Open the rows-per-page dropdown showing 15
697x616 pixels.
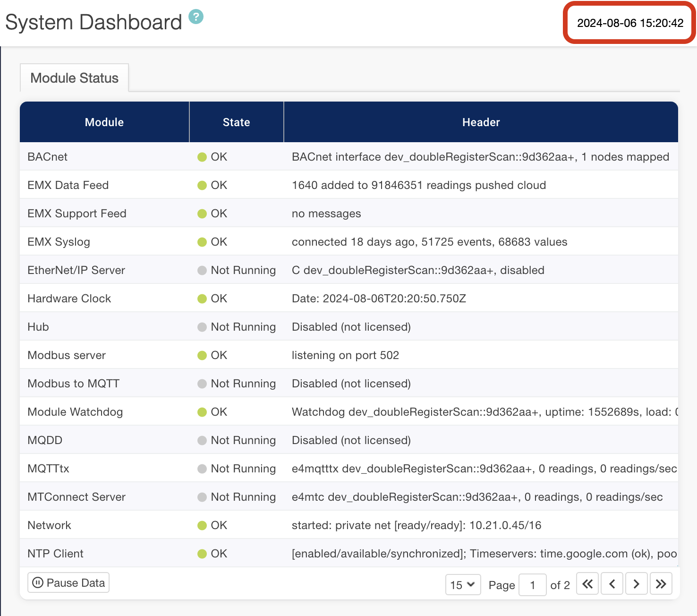tap(463, 585)
